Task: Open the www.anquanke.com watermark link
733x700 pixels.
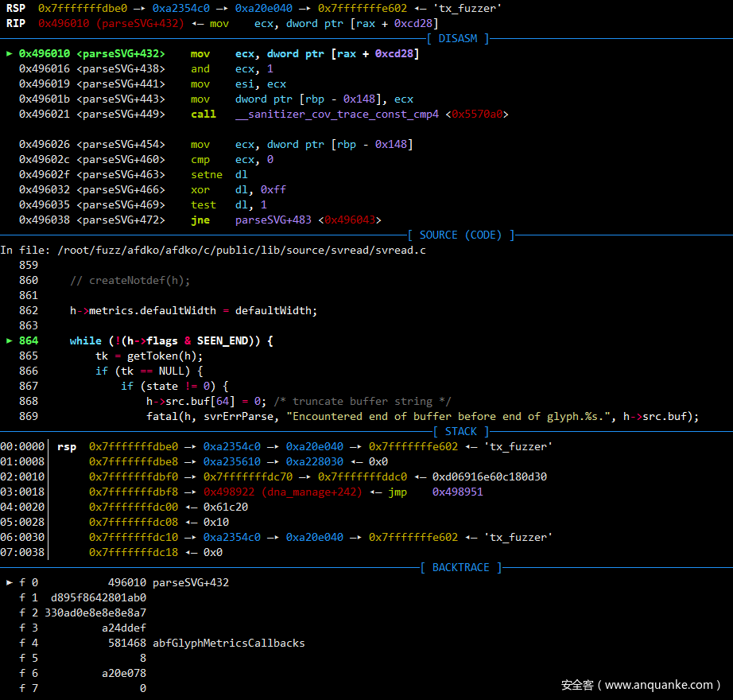Action: coord(641,685)
